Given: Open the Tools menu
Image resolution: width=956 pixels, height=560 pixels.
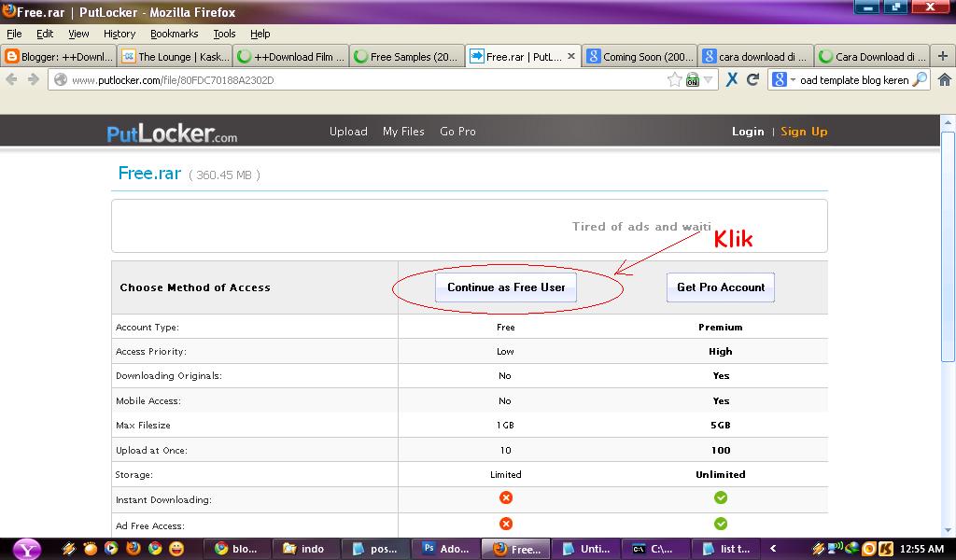Looking at the screenshot, I should tap(224, 34).
